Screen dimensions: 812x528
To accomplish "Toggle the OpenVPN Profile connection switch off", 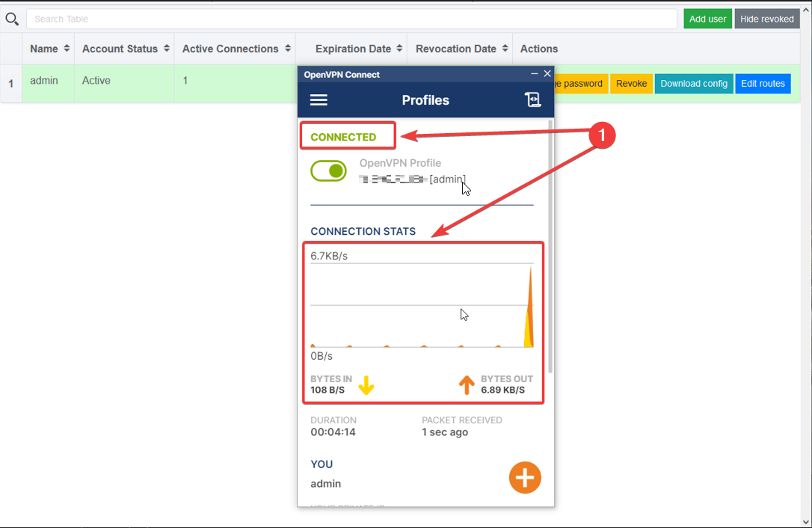I will (329, 171).
